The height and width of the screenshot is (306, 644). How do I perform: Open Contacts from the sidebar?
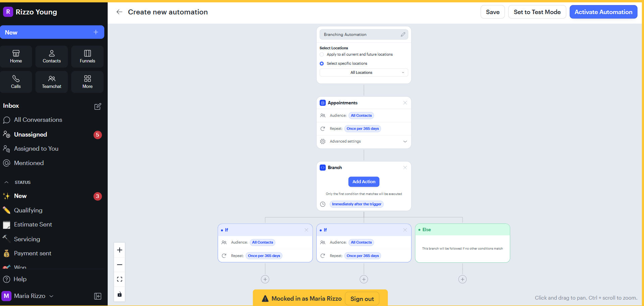[52, 57]
